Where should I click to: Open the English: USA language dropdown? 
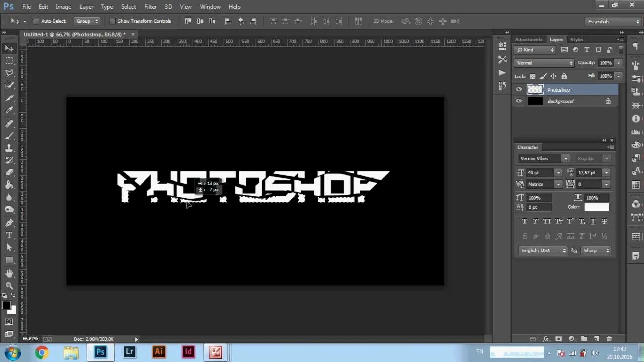543,251
